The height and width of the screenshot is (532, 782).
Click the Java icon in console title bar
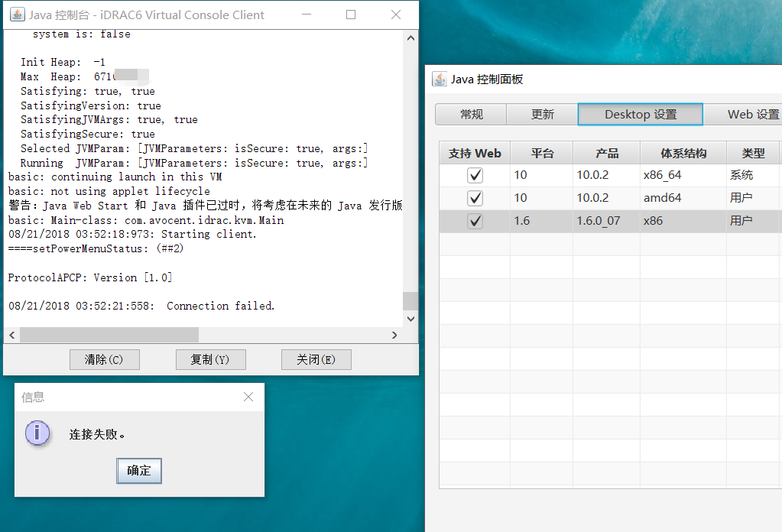tap(18, 15)
